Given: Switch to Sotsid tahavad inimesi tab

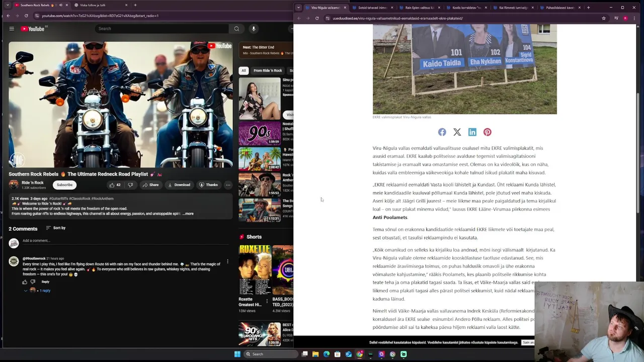Looking at the screenshot, I should tap(372, 8).
